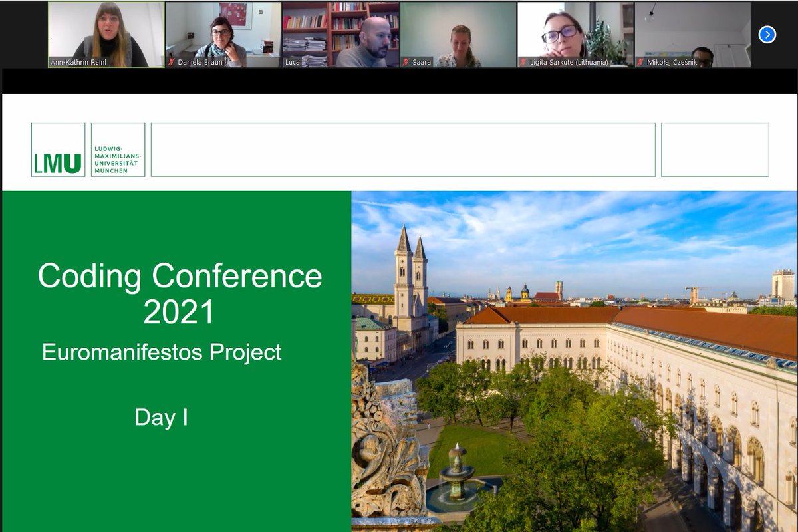Screen dimensions: 798x532
Task: Click the Ludwig-Maximilians-Universität München wordmark
Action: coord(117,152)
